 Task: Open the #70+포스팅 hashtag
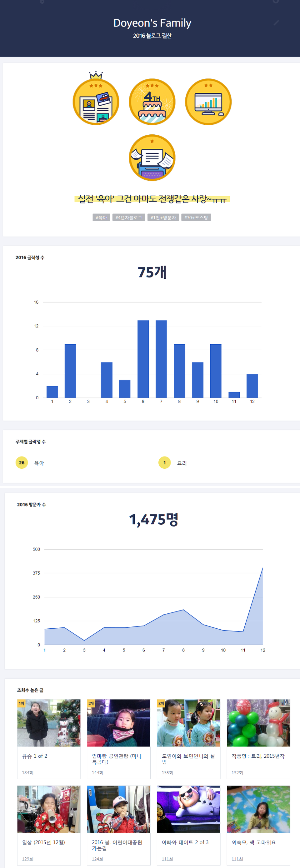(196, 218)
